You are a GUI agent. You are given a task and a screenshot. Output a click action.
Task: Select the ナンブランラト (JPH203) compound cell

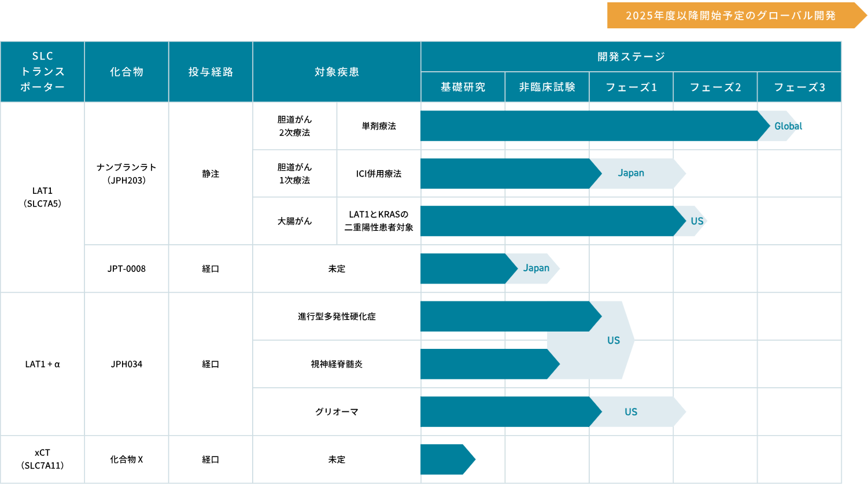[127, 174]
